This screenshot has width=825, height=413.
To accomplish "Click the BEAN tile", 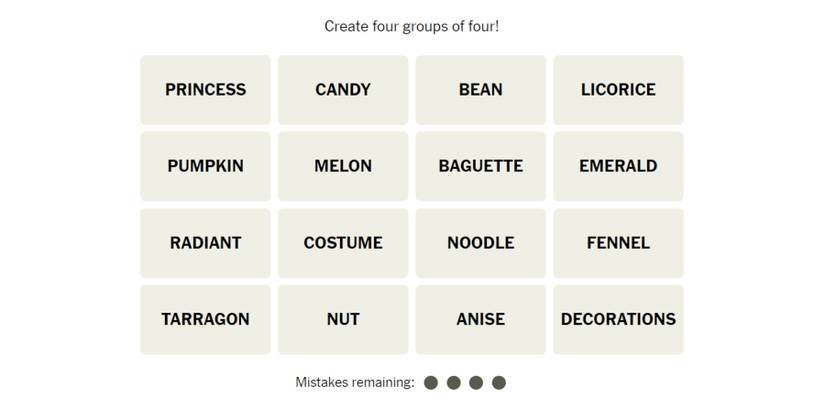I will click(x=481, y=90).
